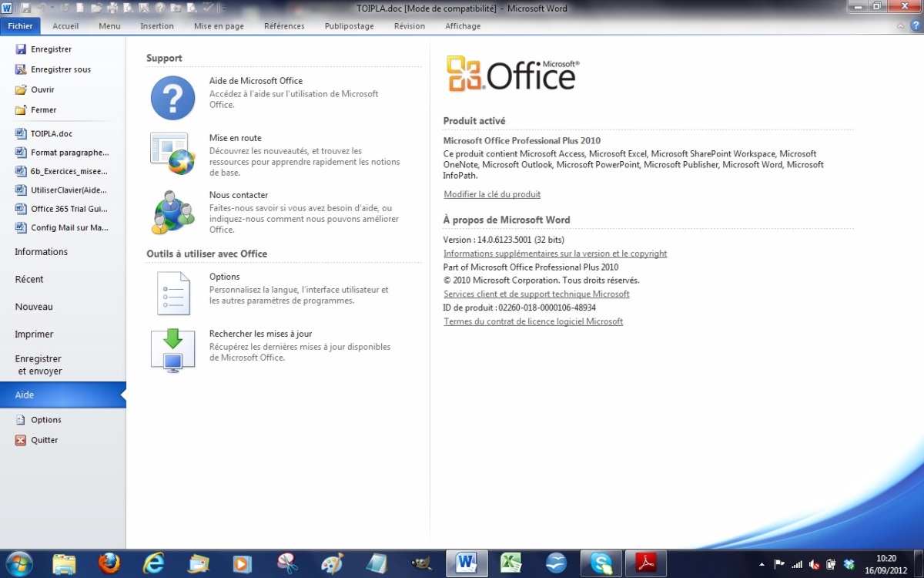Open the Références tab

tap(284, 25)
